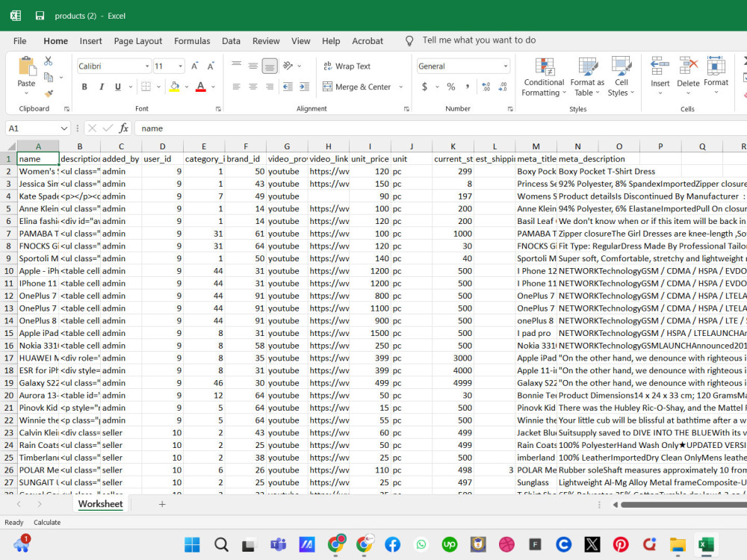Image resolution: width=747 pixels, height=560 pixels.
Task: Apply red font color A
Action: click(200, 87)
